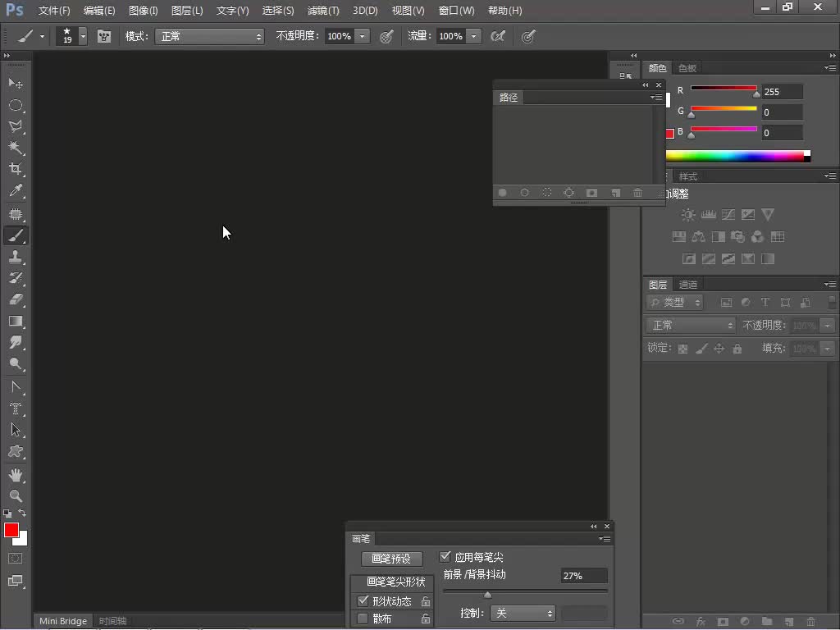Screen dimensions: 840x630
Task: Swap foreground and background colors icon
Action: coord(22,513)
